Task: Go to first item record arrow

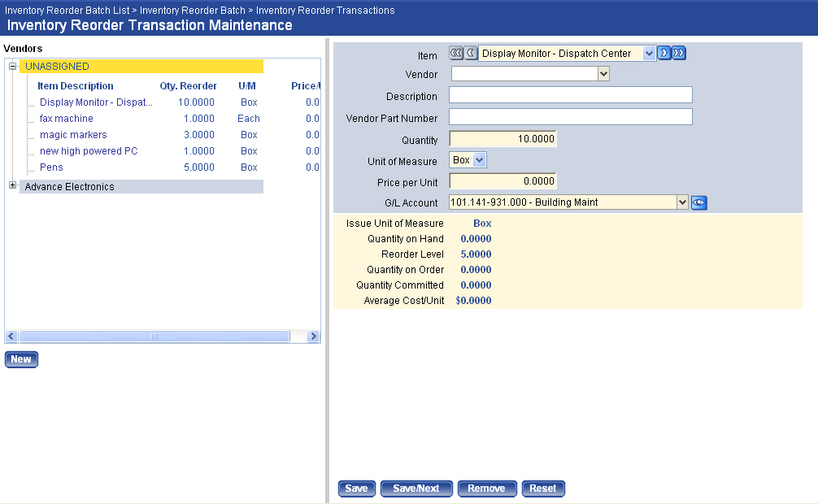Action: (x=455, y=54)
